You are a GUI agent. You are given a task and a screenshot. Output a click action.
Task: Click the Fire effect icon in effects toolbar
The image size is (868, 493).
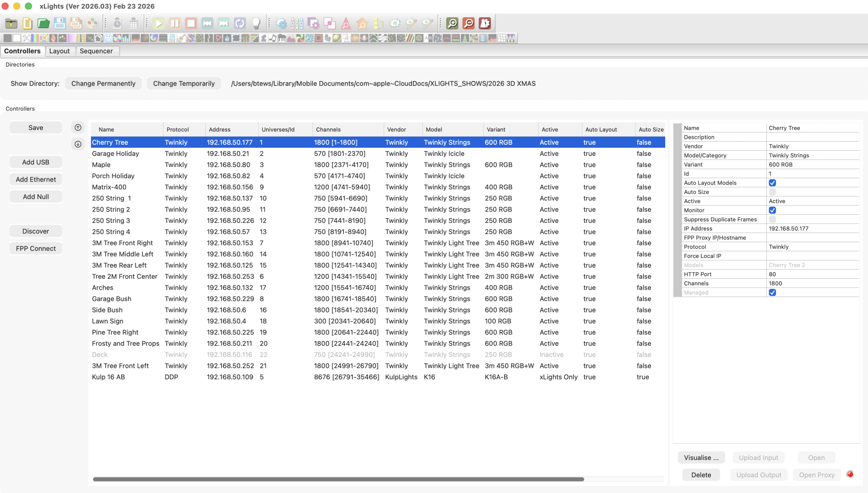[x=136, y=38]
